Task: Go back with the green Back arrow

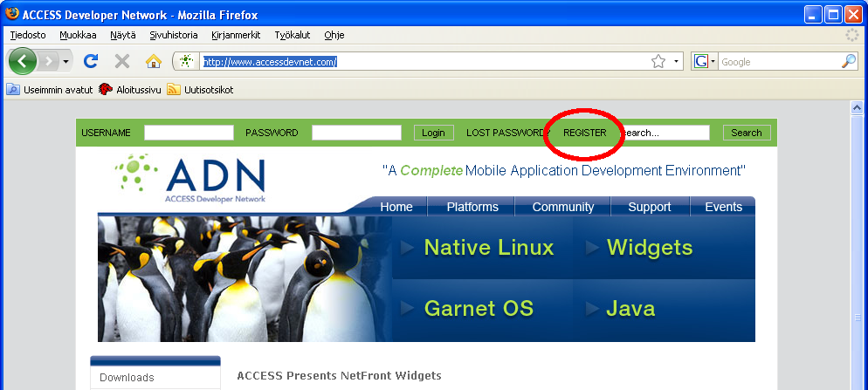Action: 22,61
